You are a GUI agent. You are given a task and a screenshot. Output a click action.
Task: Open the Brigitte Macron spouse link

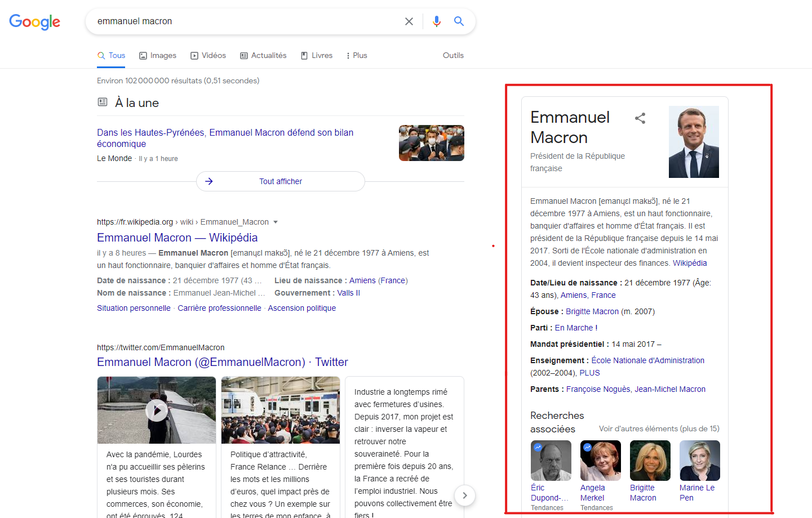592,311
